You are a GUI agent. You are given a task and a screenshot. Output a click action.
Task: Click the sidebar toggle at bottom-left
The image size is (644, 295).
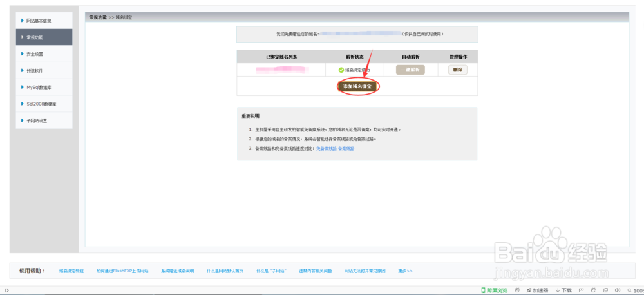(7, 290)
